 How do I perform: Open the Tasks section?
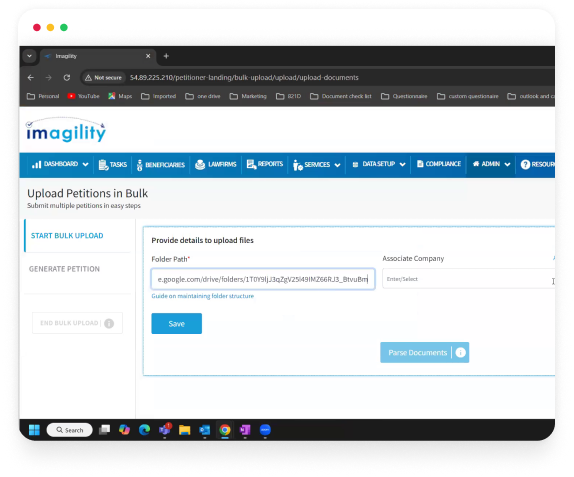coord(113,165)
